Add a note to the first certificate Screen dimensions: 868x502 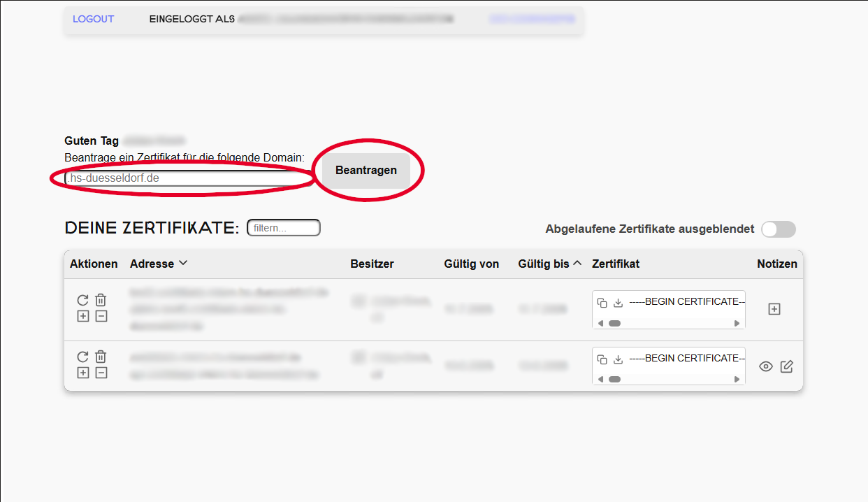774,309
